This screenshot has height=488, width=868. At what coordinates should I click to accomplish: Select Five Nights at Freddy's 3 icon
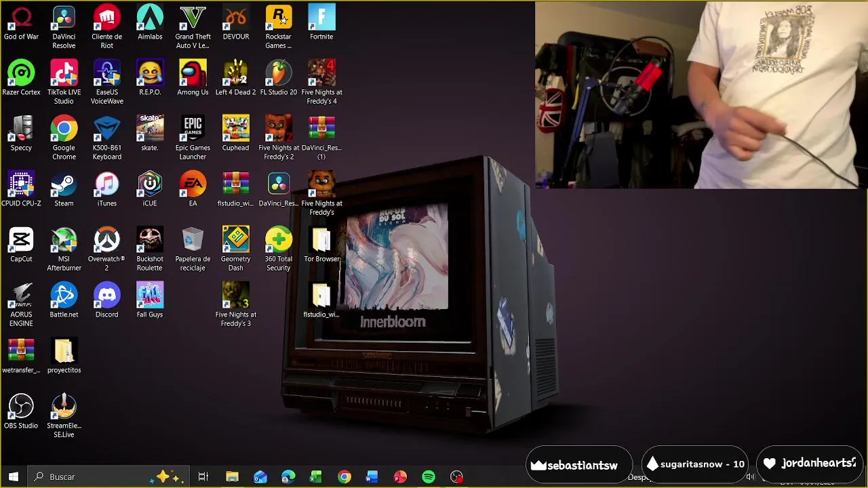pos(235,306)
